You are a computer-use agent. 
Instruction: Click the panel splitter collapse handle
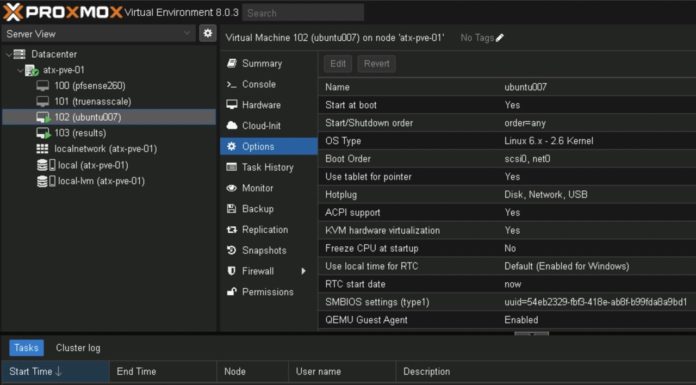click(x=532, y=333)
